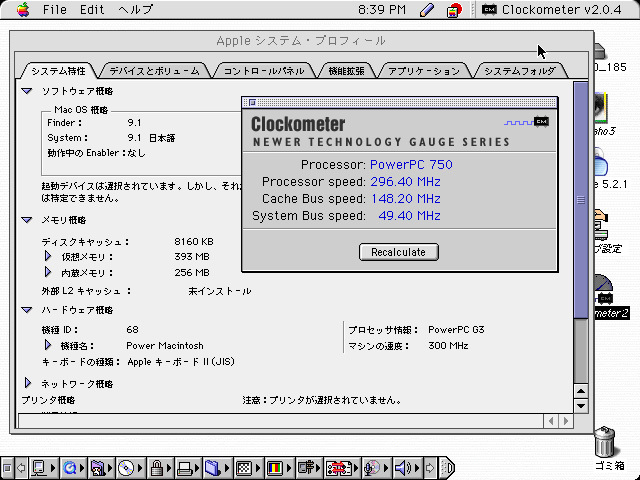The width and height of the screenshot is (640, 480).
Task: Switch to the 機能拡張 tab
Action: pos(346,71)
